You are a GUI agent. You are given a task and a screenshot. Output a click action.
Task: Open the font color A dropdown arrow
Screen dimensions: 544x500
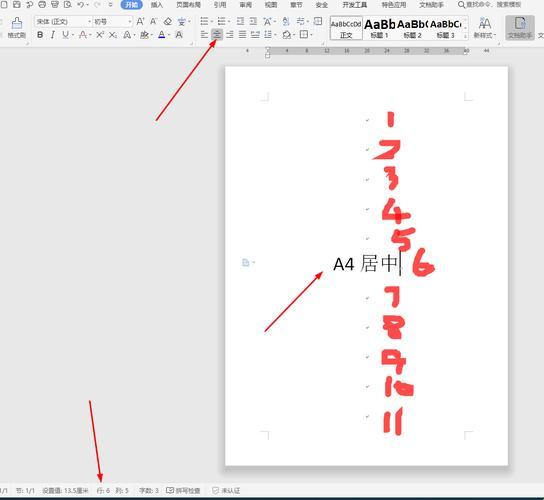click(169, 35)
